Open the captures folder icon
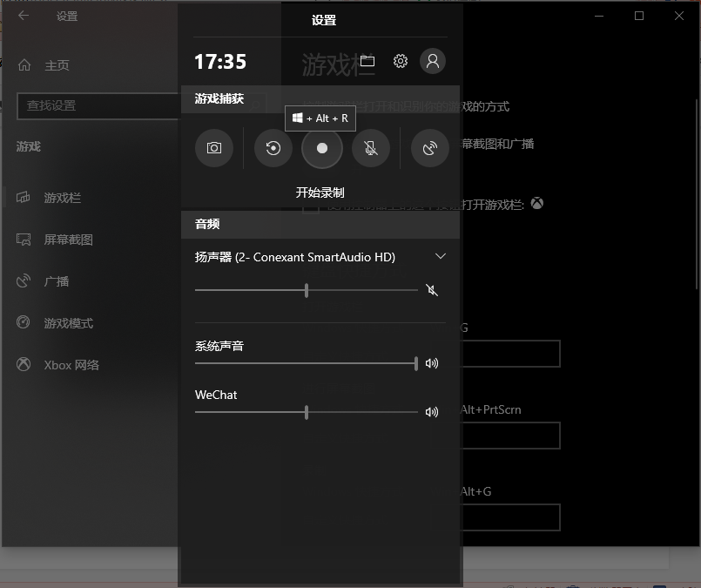The image size is (701, 588). point(367,61)
